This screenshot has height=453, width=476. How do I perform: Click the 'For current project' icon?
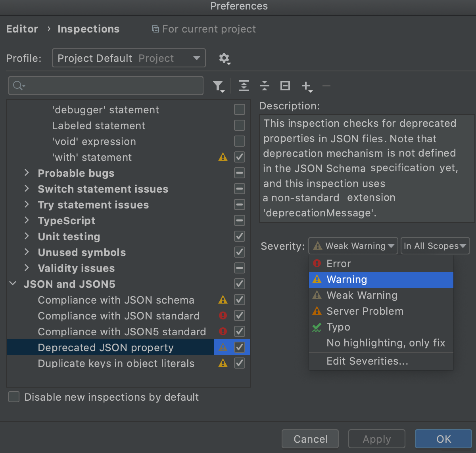[x=155, y=29]
